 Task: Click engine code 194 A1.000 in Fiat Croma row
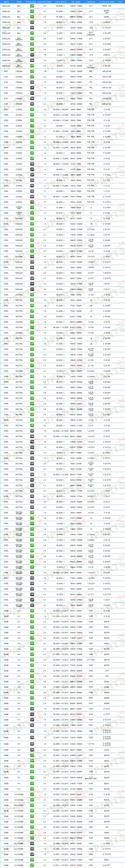point(107,77)
